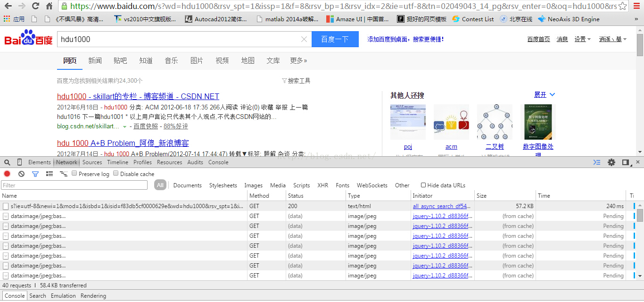
Task: Click 百度首页 link
Action: pos(538,39)
